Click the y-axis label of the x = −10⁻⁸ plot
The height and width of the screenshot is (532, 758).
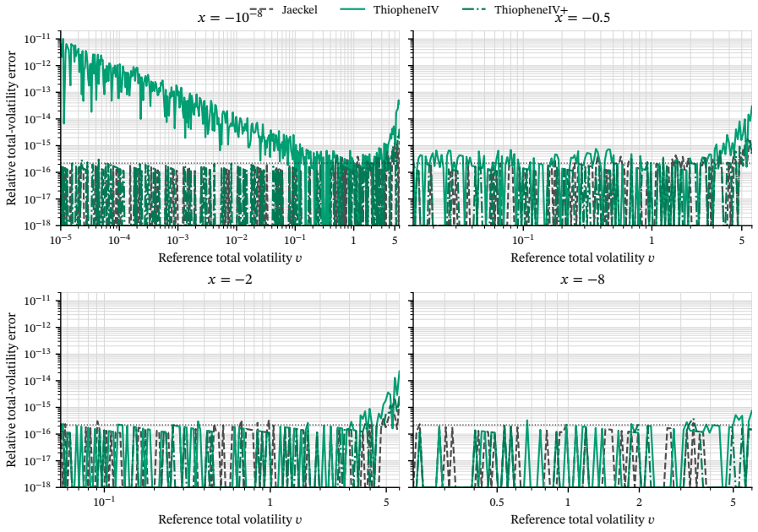click(x=11, y=128)
